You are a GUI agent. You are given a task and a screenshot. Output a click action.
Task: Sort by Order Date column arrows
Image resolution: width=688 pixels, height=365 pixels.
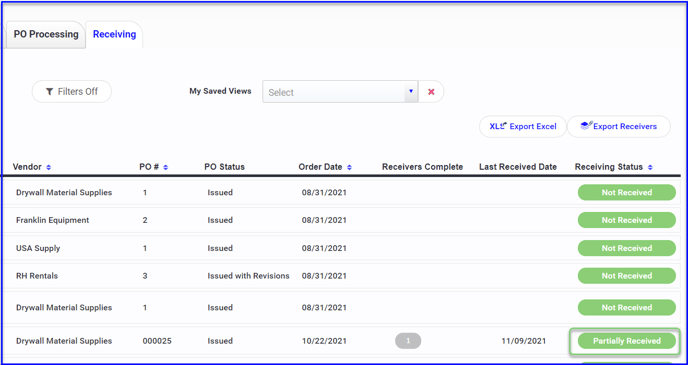349,167
